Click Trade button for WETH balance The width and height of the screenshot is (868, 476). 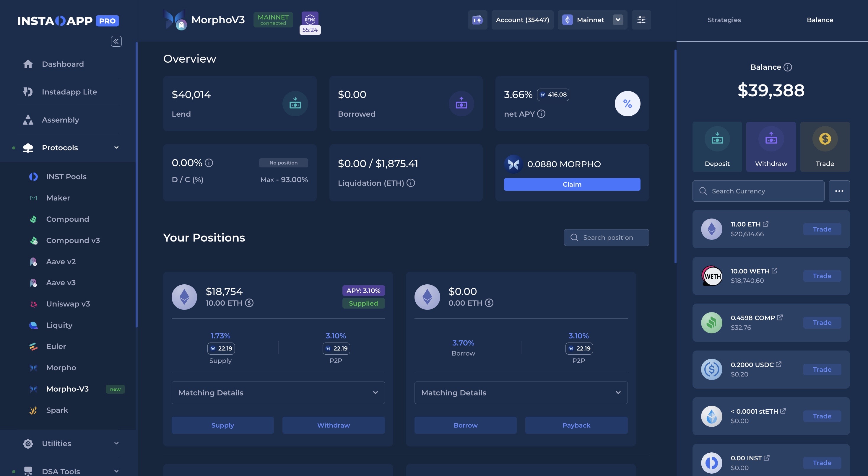pos(822,276)
